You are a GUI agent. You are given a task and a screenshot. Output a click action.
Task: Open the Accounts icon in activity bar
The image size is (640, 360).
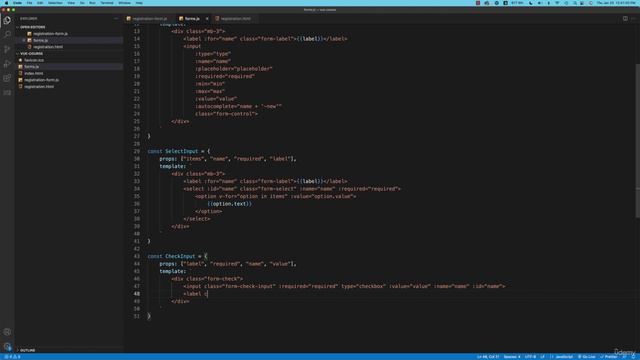pyautogui.click(x=7, y=332)
